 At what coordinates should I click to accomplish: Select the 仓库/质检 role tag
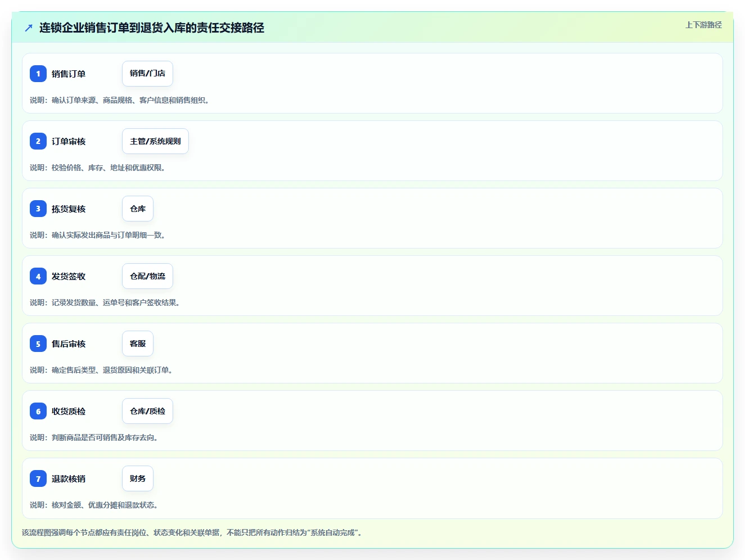(x=147, y=411)
